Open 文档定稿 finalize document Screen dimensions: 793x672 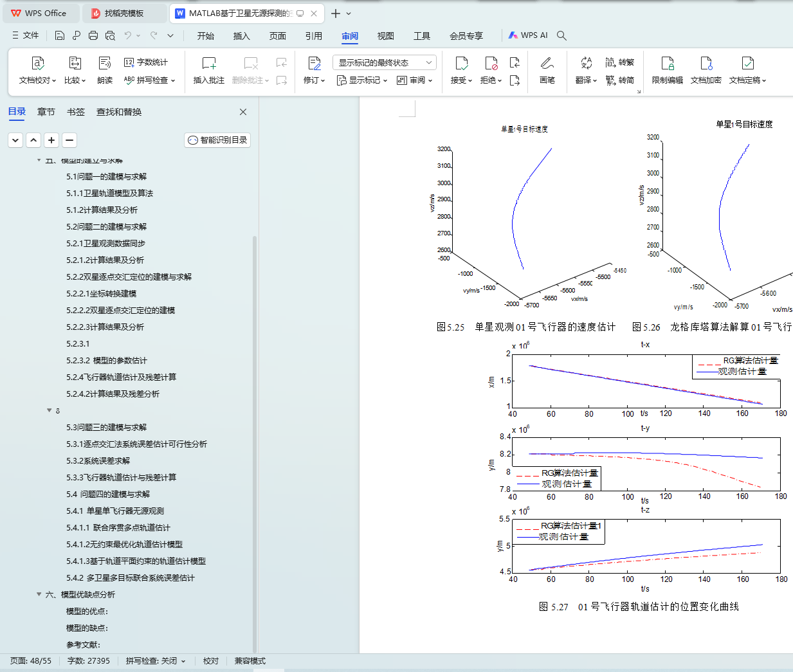coord(747,71)
